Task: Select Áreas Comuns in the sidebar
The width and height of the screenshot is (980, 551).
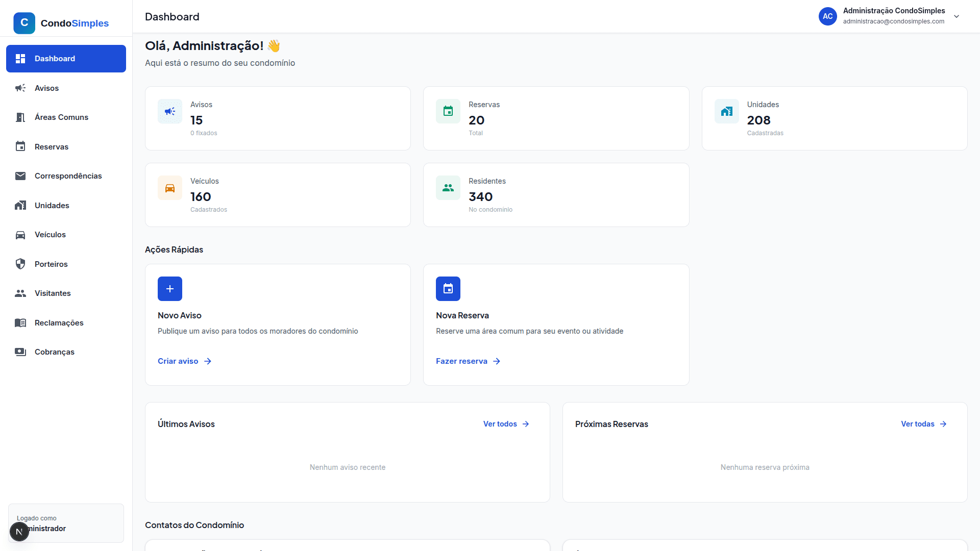Action: pyautogui.click(x=61, y=117)
